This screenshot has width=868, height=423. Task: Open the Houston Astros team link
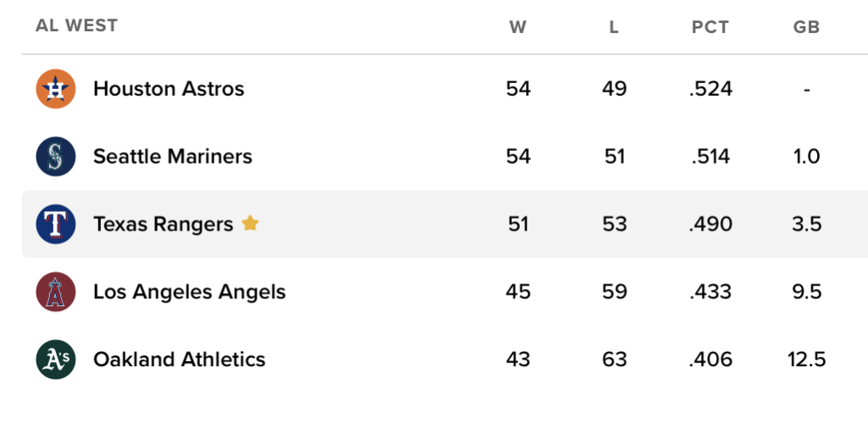click(169, 89)
